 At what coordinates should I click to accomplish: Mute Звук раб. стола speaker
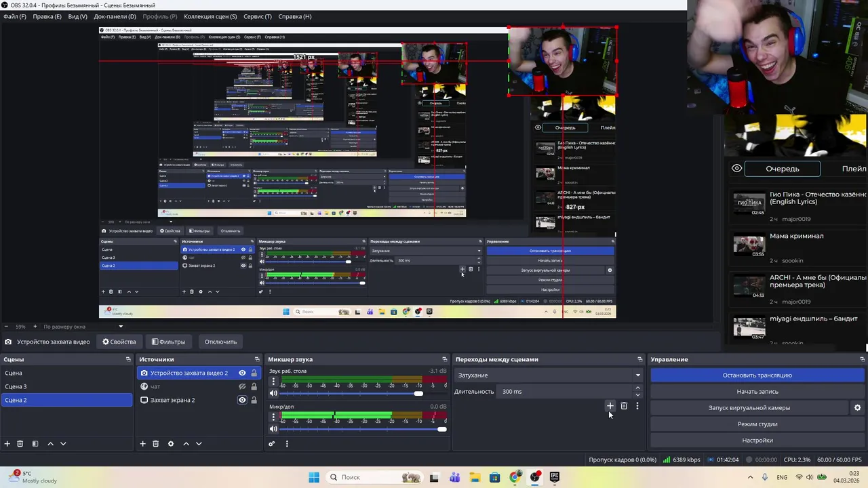[x=273, y=394]
